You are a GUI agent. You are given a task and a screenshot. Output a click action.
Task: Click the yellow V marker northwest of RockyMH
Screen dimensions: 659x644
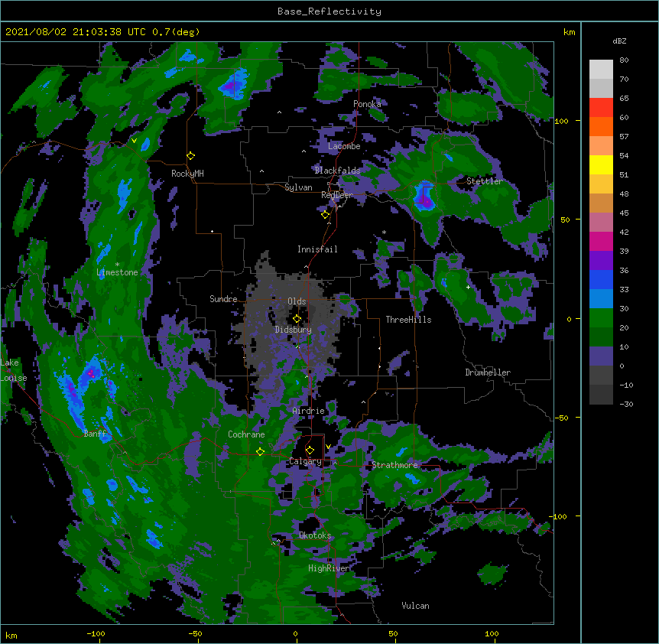pyautogui.click(x=134, y=141)
